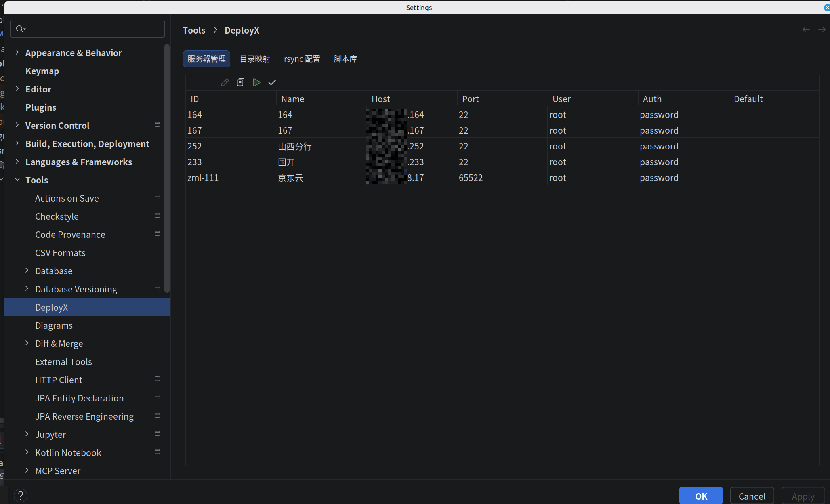This screenshot has height=504, width=830.
Task: Select server row with ID 167
Action: pos(502,130)
